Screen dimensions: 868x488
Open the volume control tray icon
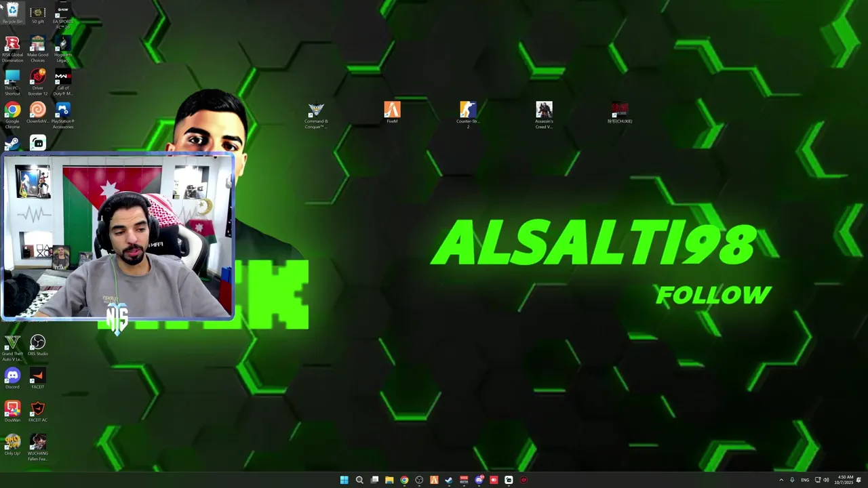point(826,480)
